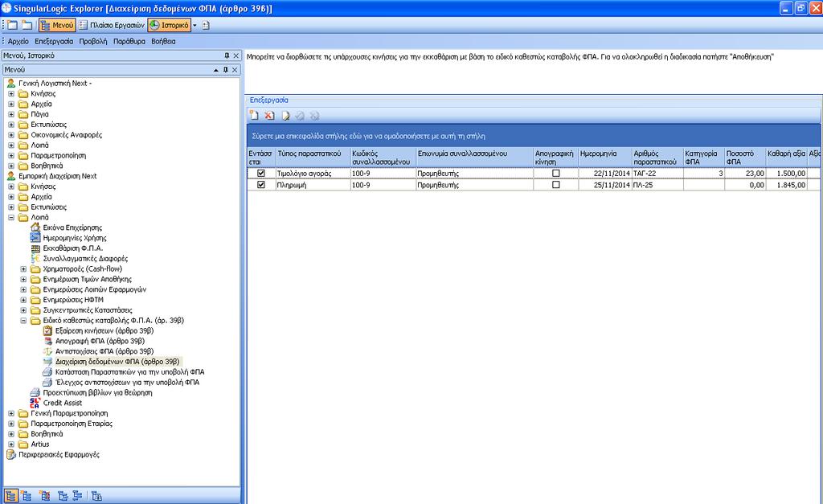This screenshot has height=504, width=823.
Task: Click the new window icon in top toolbar
Action: coord(12,25)
